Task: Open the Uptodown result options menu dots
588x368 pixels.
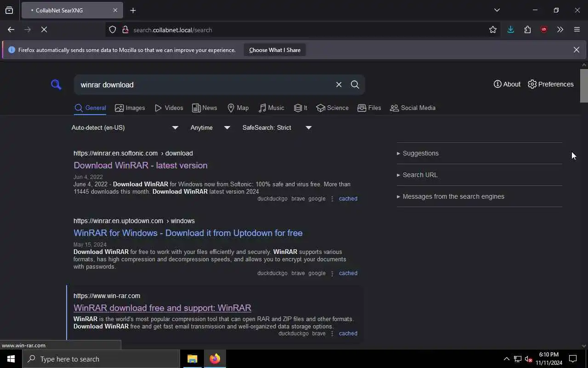Action: point(332,273)
